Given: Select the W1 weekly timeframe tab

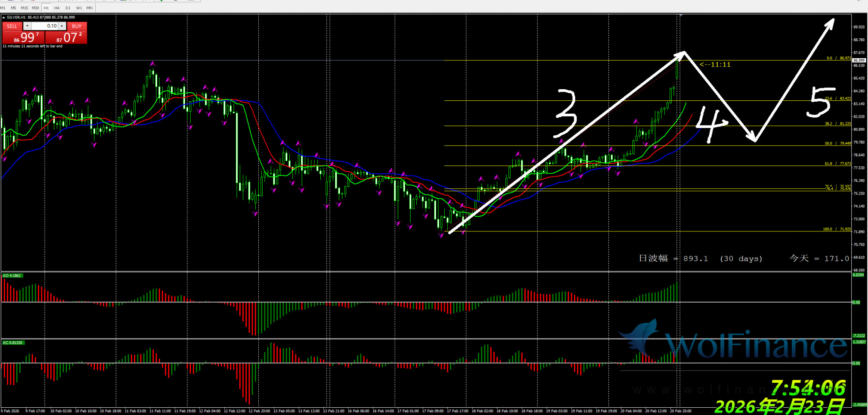Looking at the screenshot, I should [x=79, y=8].
